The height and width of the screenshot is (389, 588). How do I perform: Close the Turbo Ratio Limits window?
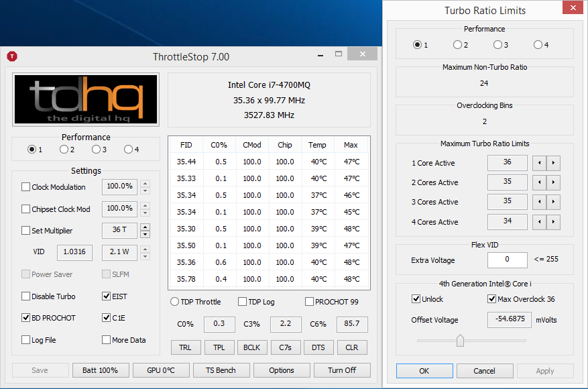click(x=573, y=7)
